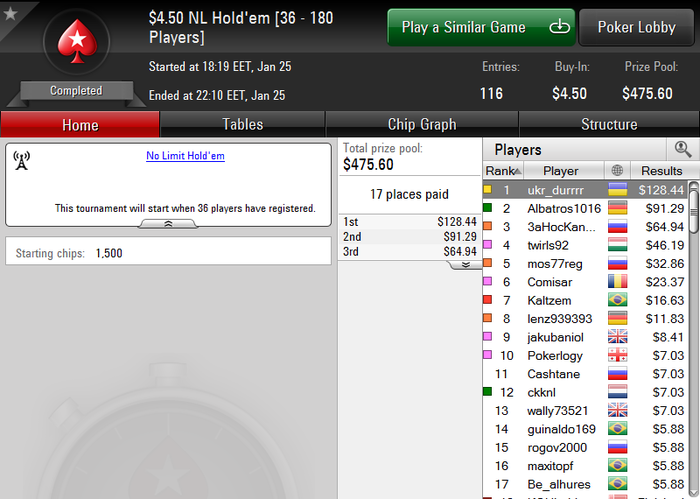Click the globe country column header icon
Viewport: 700px width, 499px height.
617,170
